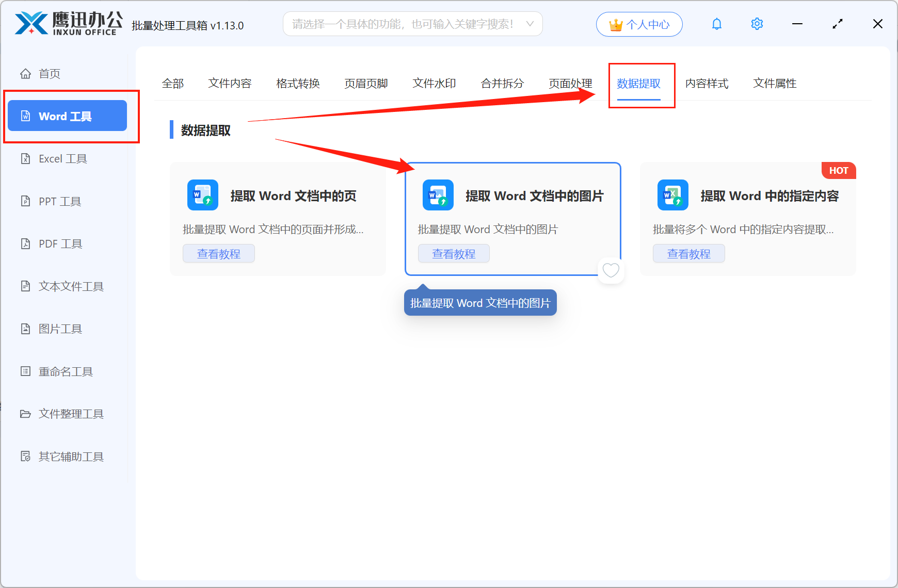The height and width of the screenshot is (588, 898).
Task: Open the Excel 工具 section
Action: coord(63,158)
